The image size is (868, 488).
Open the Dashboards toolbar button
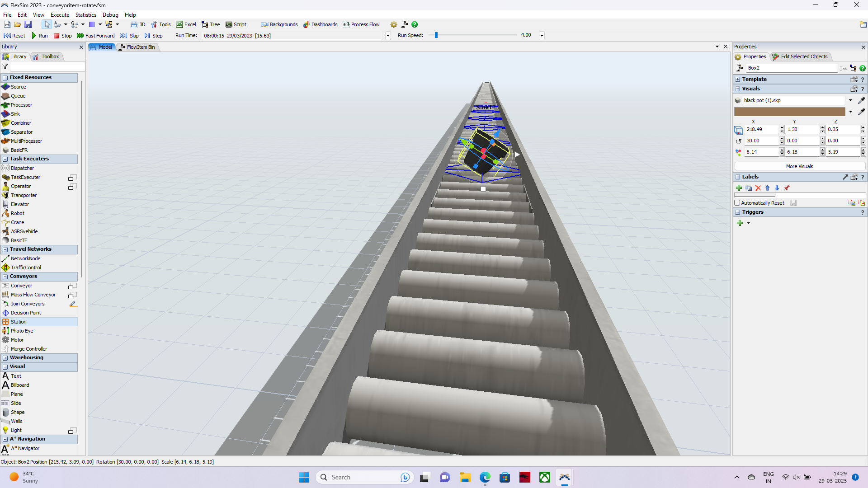pyautogui.click(x=320, y=24)
